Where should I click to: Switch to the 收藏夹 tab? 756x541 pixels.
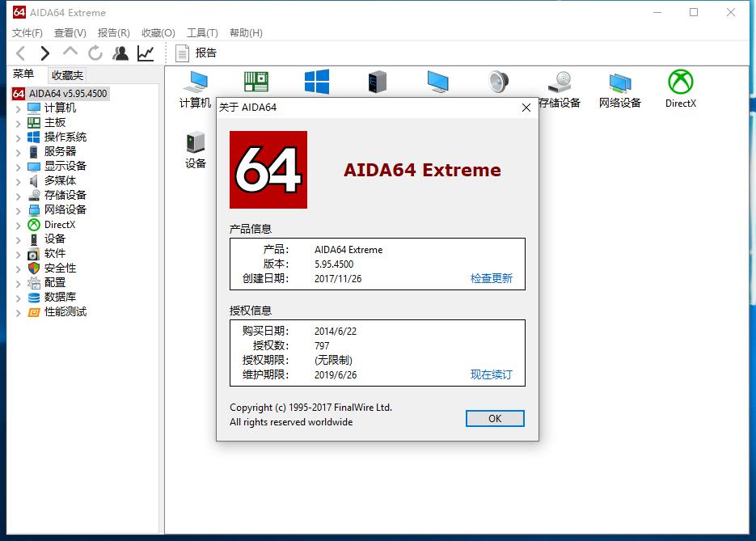coord(67,75)
